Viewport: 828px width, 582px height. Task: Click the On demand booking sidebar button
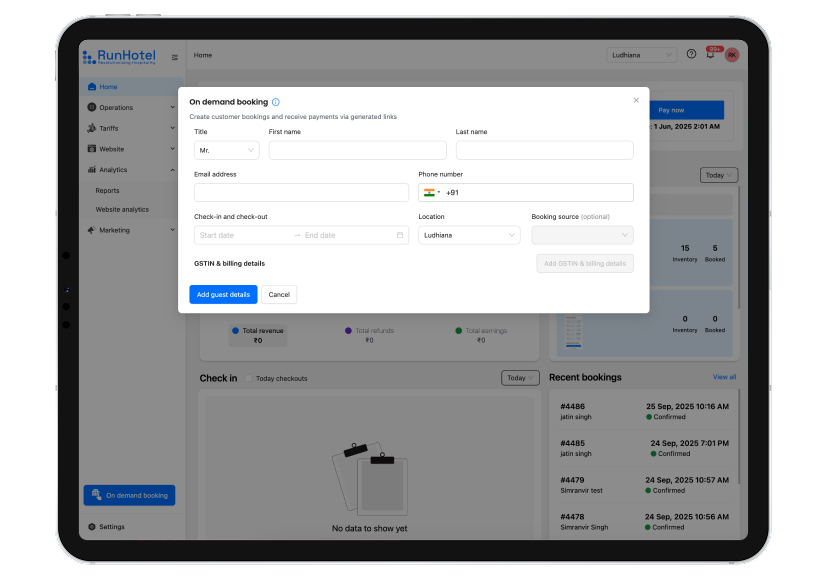(x=129, y=495)
